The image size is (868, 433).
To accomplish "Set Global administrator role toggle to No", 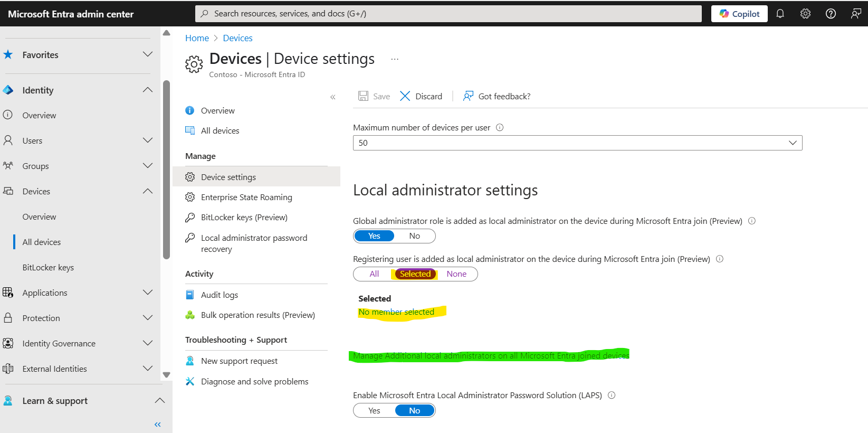I will [x=415, y=236].
